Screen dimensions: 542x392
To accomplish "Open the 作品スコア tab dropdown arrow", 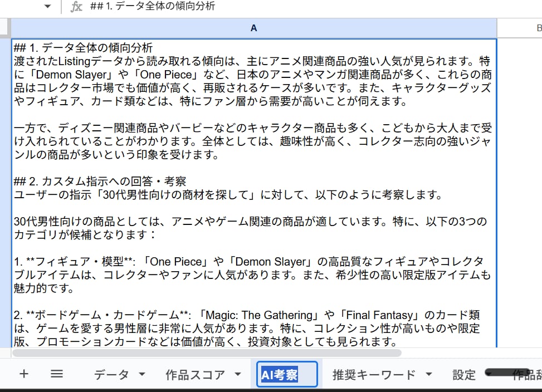I will tap(238, 374).
